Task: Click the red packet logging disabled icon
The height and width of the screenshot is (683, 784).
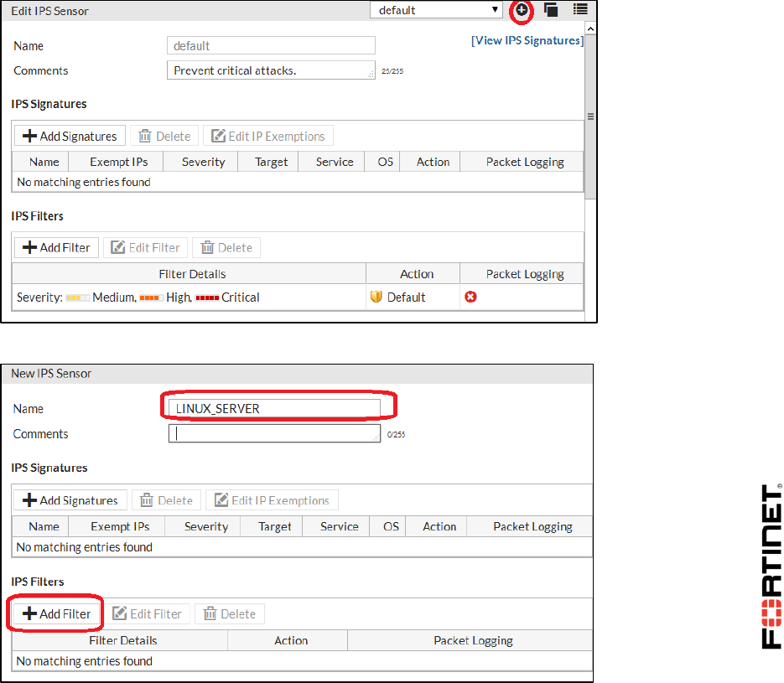Action: [470, 297]
